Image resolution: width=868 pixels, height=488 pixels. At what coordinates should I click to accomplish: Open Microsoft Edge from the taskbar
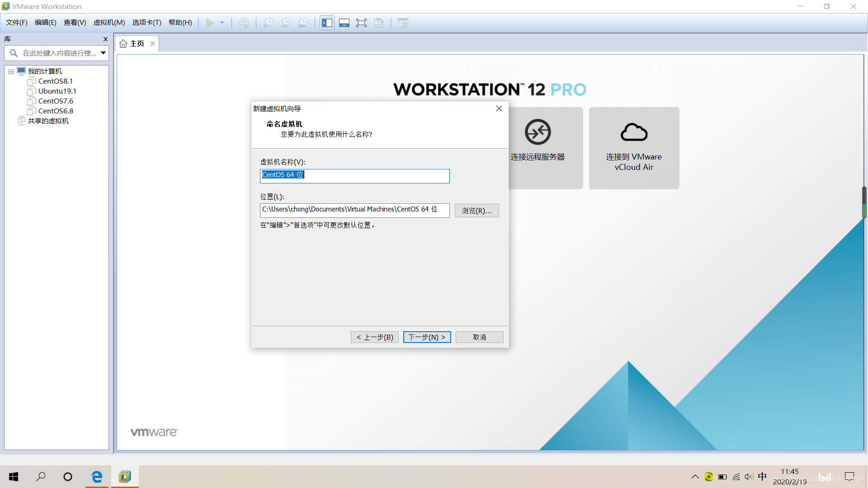coord(97,477)
